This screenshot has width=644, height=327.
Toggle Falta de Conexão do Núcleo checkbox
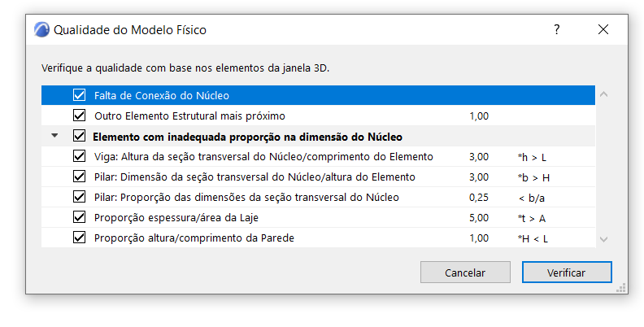79,95
